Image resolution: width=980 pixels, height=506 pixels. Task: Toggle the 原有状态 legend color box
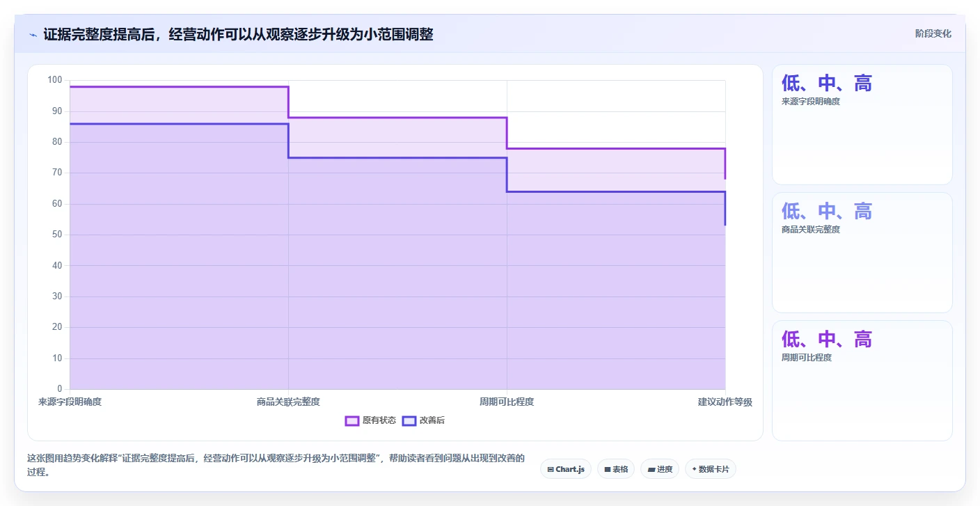tap(352, 420)
